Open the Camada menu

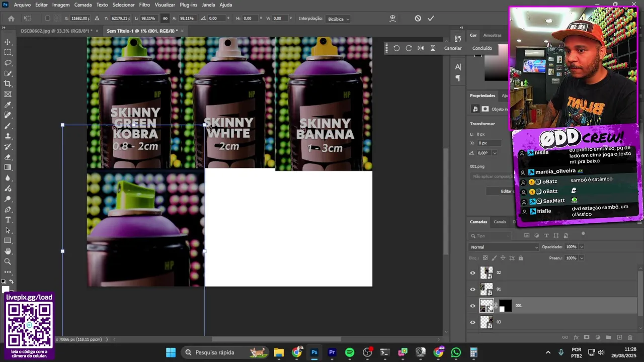click(83, 5)
